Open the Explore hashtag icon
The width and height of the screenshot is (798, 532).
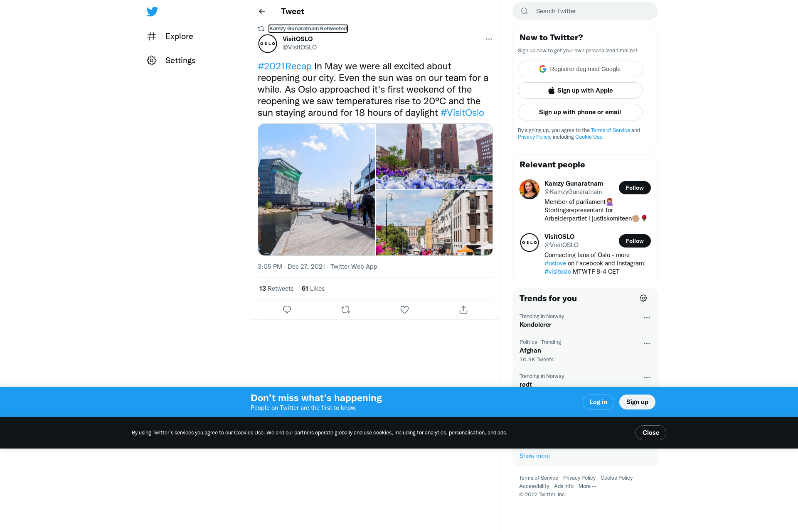coord(152,36)
